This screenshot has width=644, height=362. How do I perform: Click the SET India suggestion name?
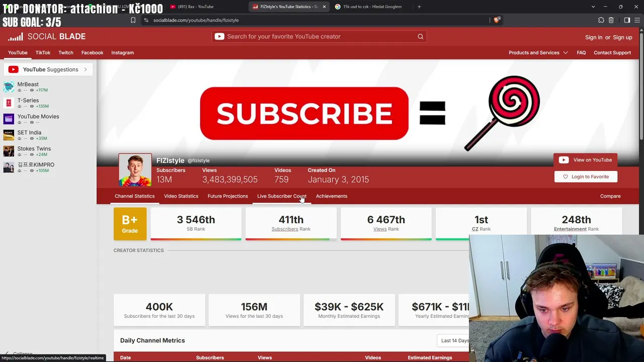[29, 133]
